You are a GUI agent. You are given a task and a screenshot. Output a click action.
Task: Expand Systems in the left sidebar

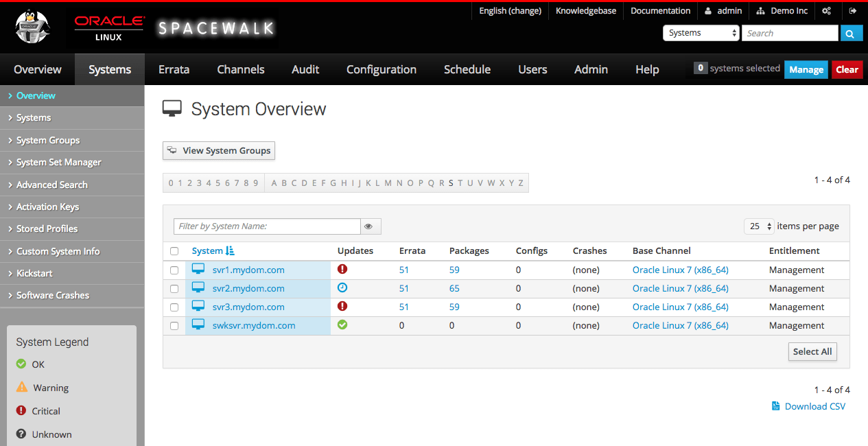click(72, 118)
